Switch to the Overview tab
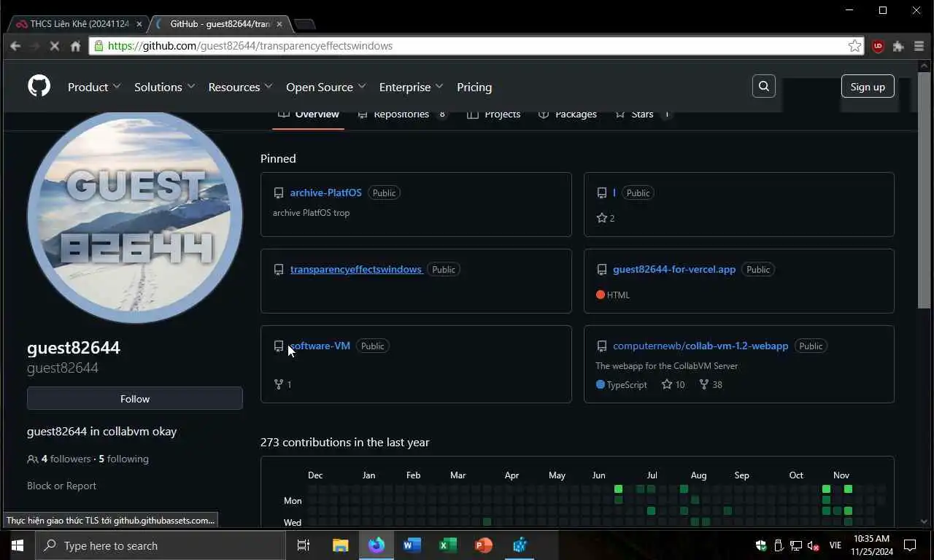The width and height of the screenshot is (934, 560). (x=308, y=114)
